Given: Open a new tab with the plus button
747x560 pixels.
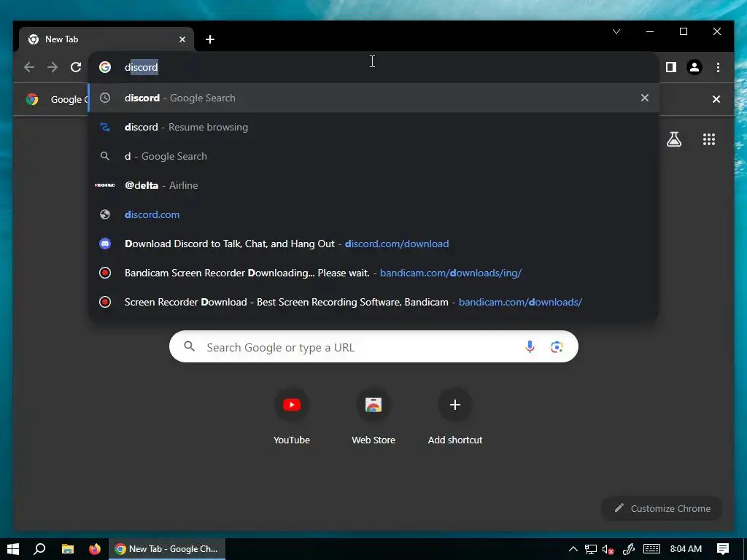Looking at the screenshot, I should pyautogui.click(x=209, y=39).
